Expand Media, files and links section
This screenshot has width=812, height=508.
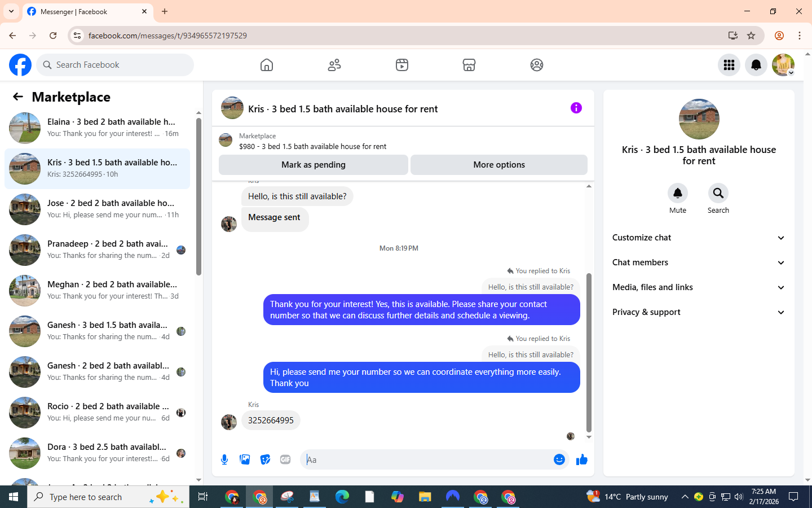tap(699, 287)
